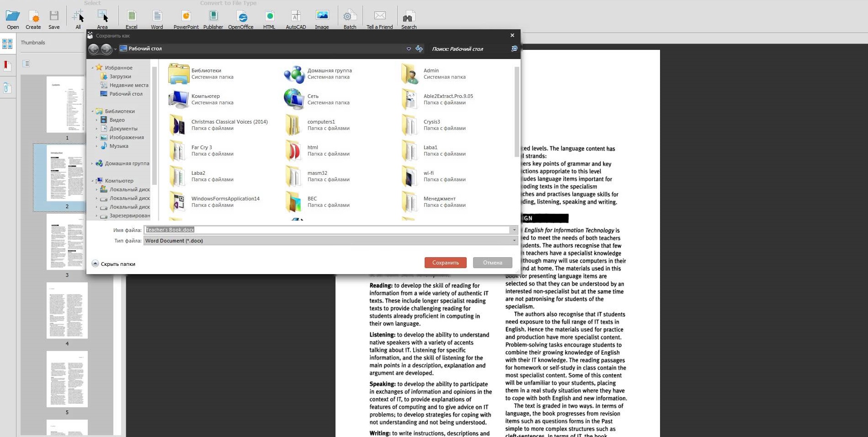Click the Create PDF toolbar icon
The image size is (868, 437).
click(33, 19)
